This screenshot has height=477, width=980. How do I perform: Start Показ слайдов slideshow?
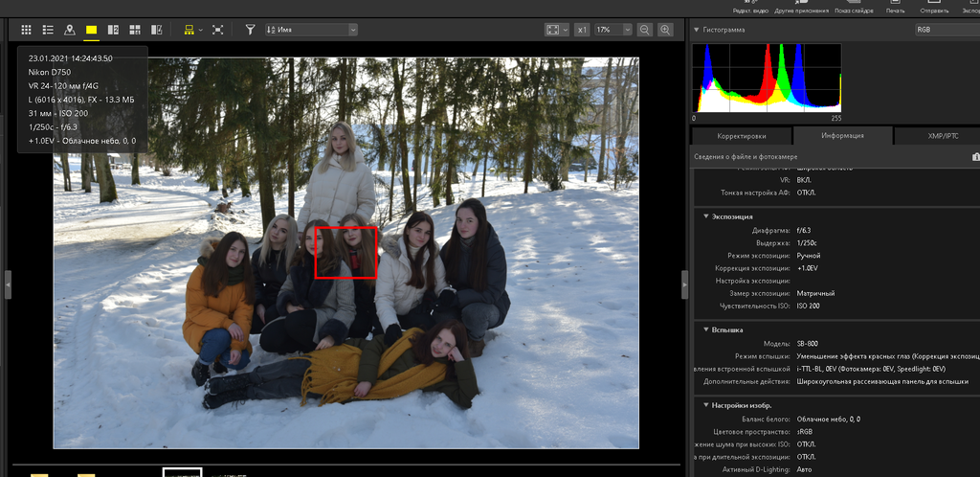tap(853, 7)
